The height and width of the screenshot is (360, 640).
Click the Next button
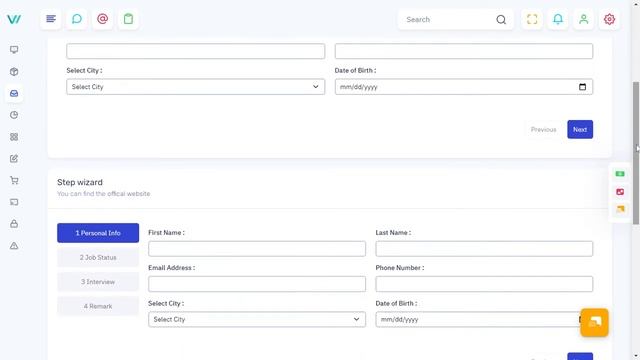pos(580,129)
